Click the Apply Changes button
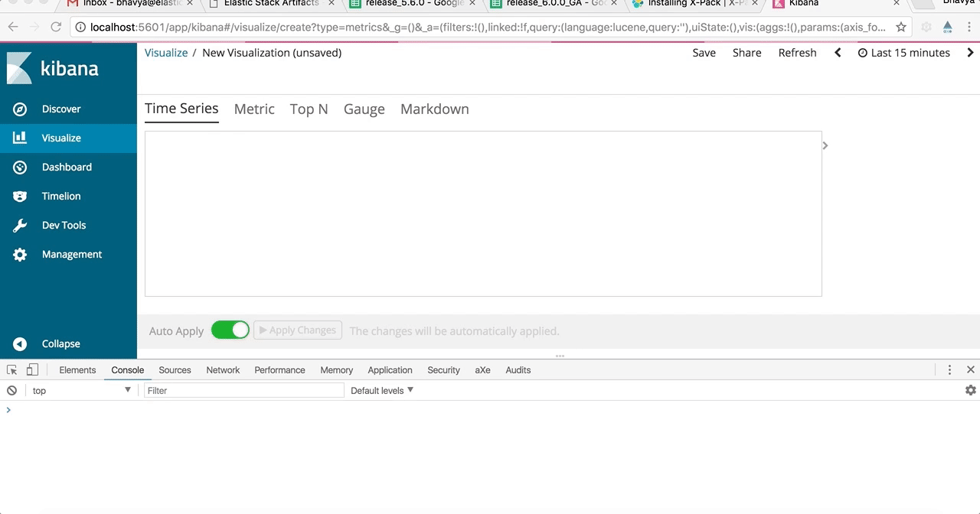 298,330
